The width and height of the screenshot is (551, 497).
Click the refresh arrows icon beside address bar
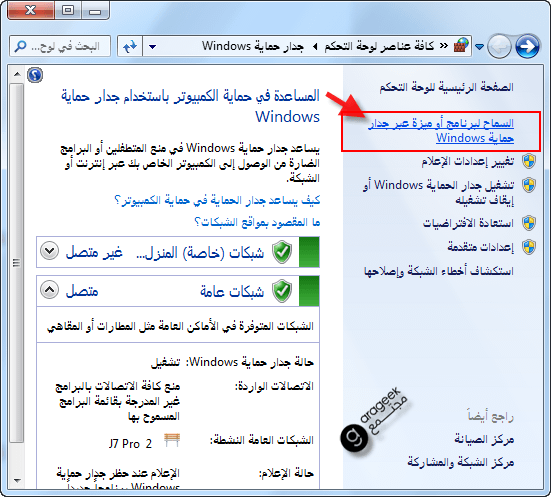coord(130,46)
